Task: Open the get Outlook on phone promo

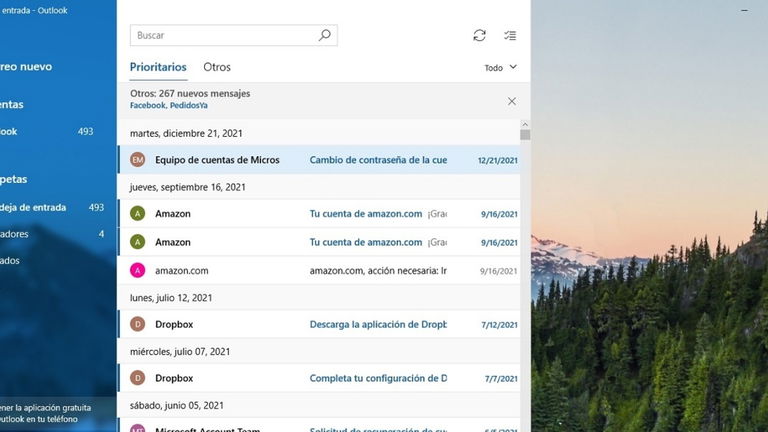Action: (x=46, y=413)
